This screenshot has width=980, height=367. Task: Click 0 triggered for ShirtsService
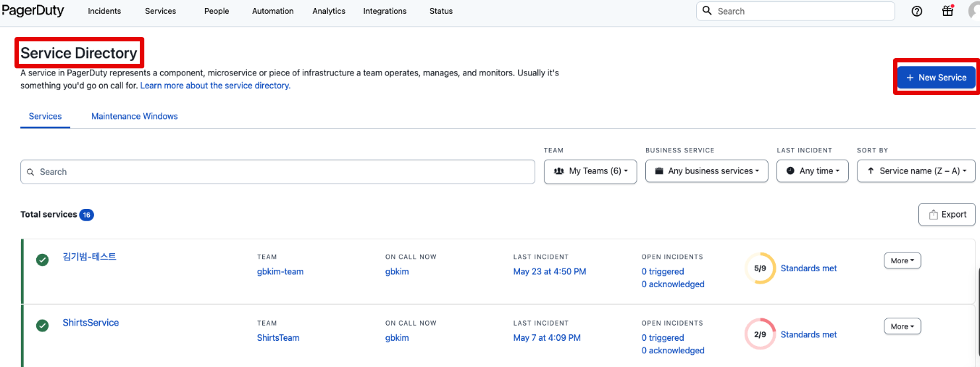point(663,338)
